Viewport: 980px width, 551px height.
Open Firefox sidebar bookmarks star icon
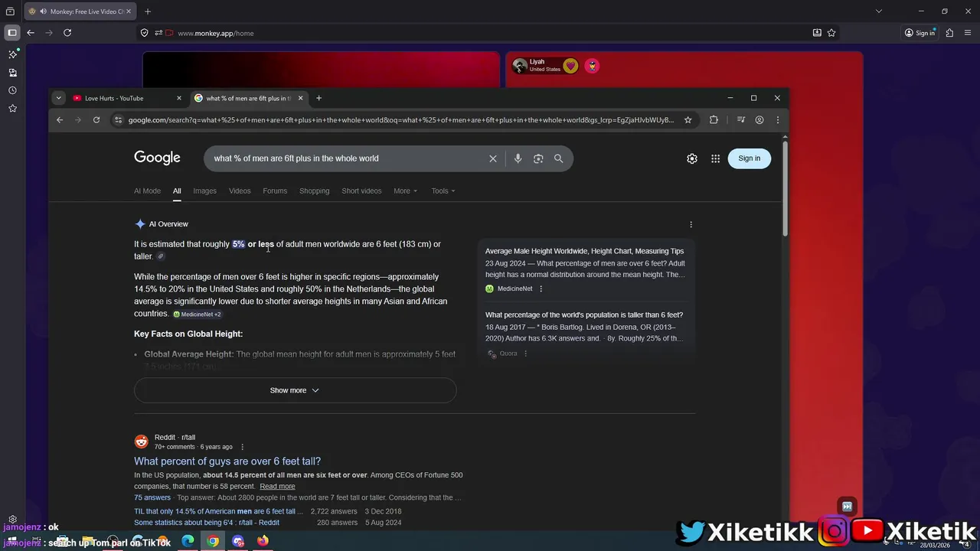[12, 109]
